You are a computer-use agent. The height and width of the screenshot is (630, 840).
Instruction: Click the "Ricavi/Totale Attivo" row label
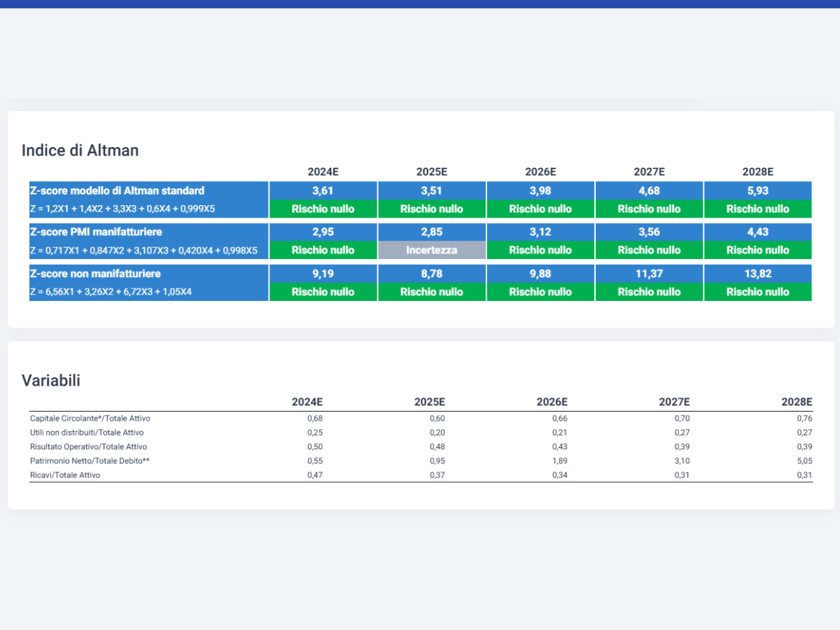pyautogui.click(x=65, y=475)
